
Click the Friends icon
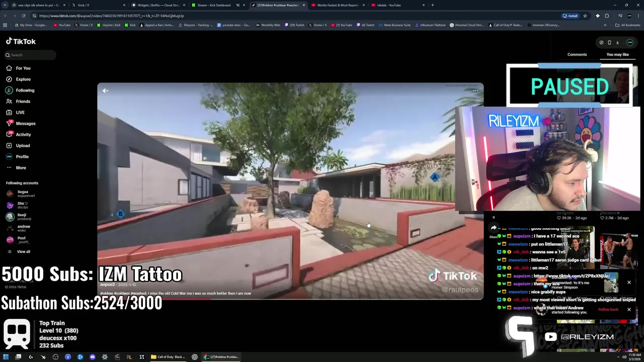(9, 101)
